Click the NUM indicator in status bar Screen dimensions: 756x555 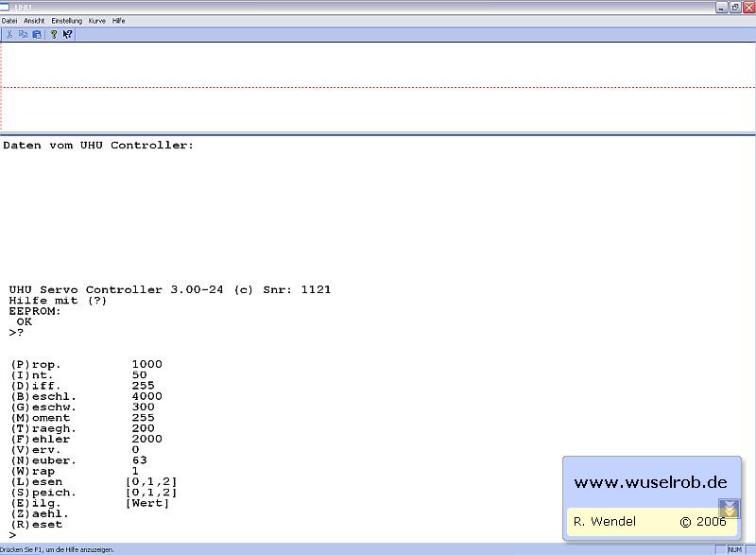coord(734,549)
